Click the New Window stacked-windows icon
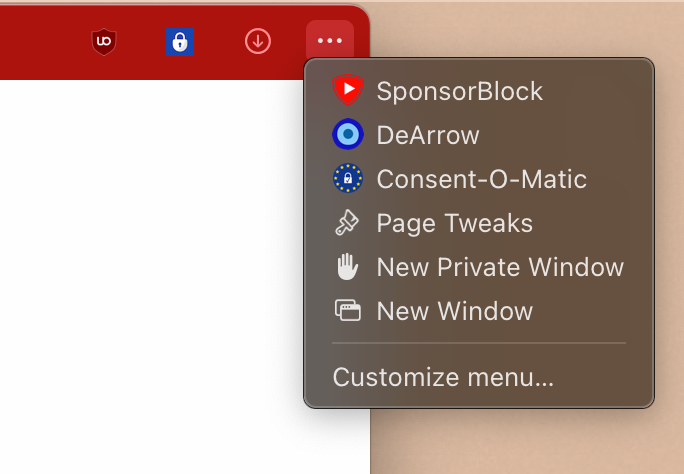This screenshot has width=684, height=474. pyautogui.click(x=347, y=311)
